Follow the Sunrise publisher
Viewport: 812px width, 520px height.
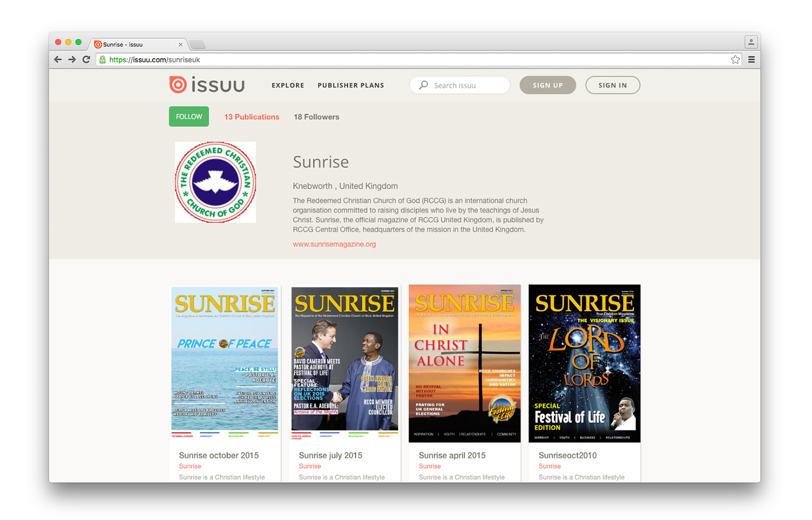189,116
